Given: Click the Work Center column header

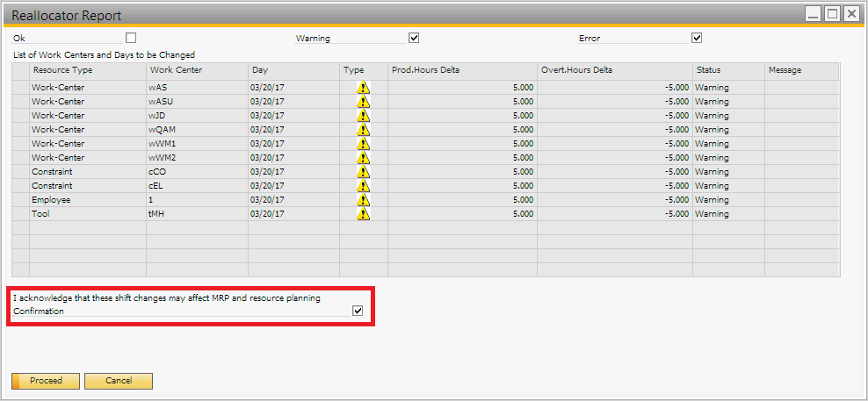Looking at the screenshot, I should point(196,70).
